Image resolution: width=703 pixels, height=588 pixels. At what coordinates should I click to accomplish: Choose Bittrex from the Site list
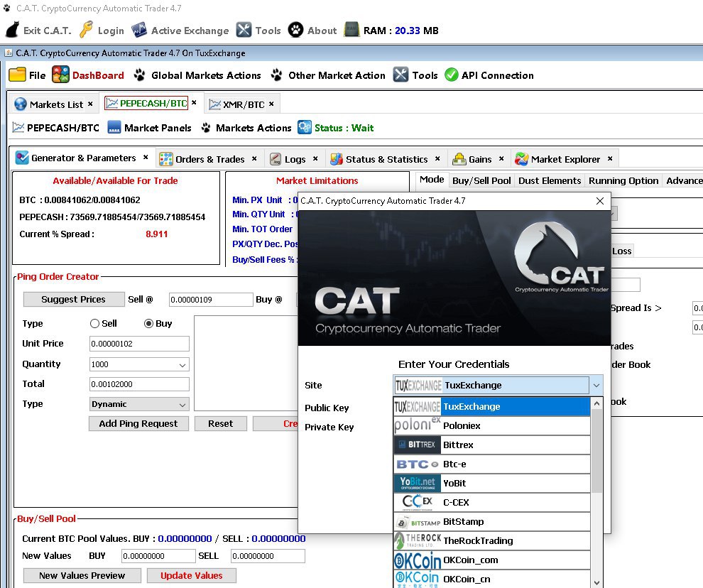(492, 445)
